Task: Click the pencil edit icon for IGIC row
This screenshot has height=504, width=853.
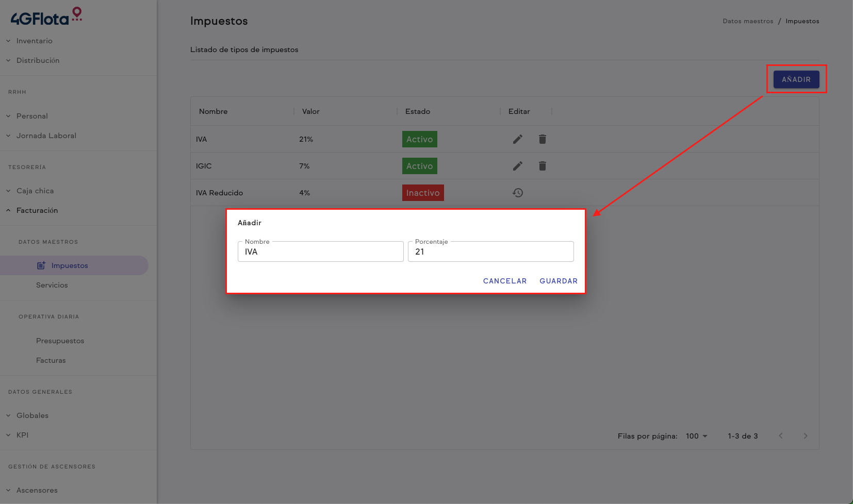Action: point(518,166)
